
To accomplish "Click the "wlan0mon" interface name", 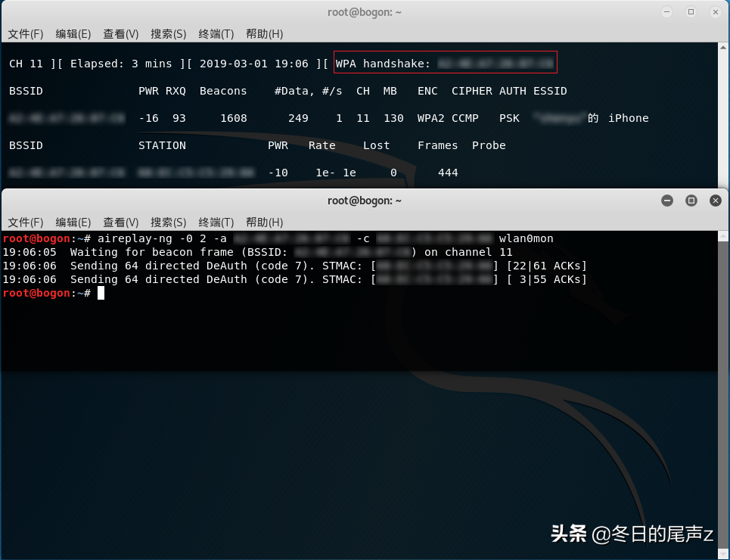I will tap(526, 238).
